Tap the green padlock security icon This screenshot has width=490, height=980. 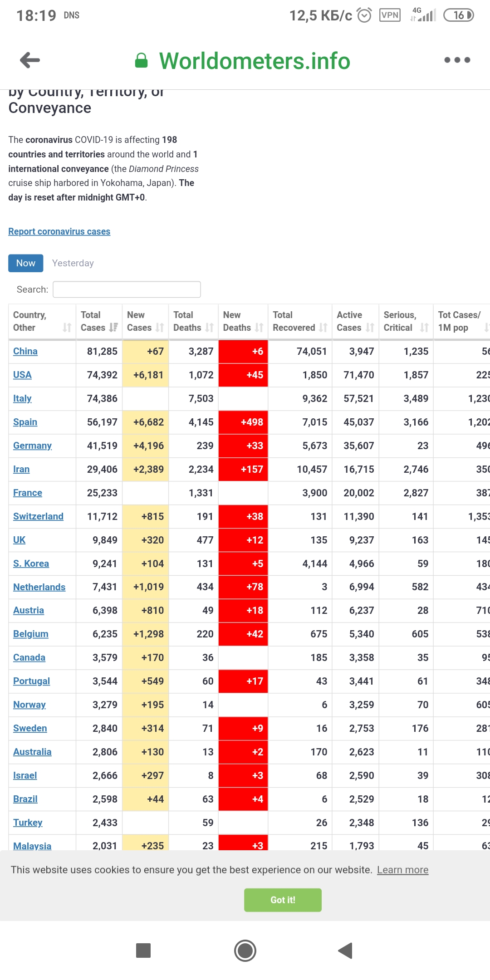coord(142,60)
